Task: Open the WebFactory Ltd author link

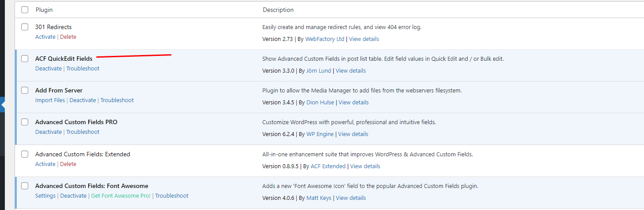Action: pos(325,39)
